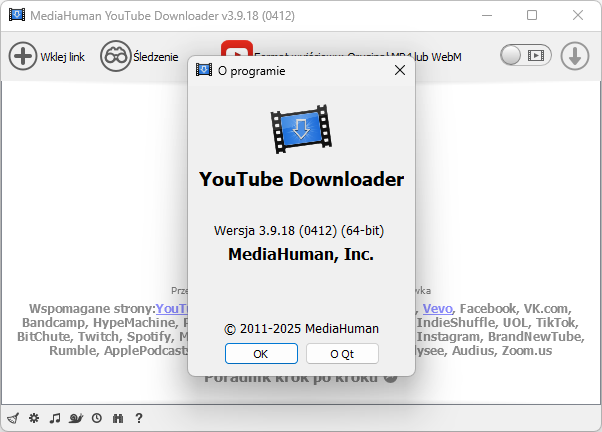The height and width of the screenshot is (432, 602).
Task: Minimize the MediaHuman main window
Action: coord(487,15)
